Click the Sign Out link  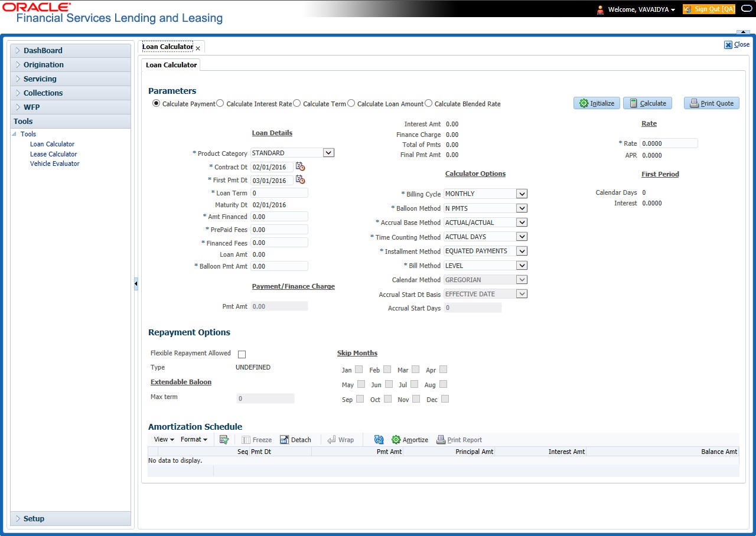tap(709, 9)
